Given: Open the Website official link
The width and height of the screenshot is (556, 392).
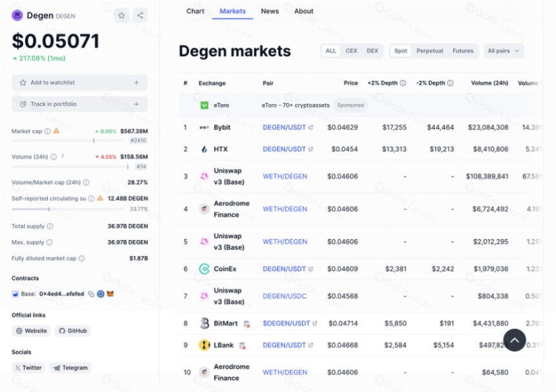Looking at the screenshot, I should 31,331.
